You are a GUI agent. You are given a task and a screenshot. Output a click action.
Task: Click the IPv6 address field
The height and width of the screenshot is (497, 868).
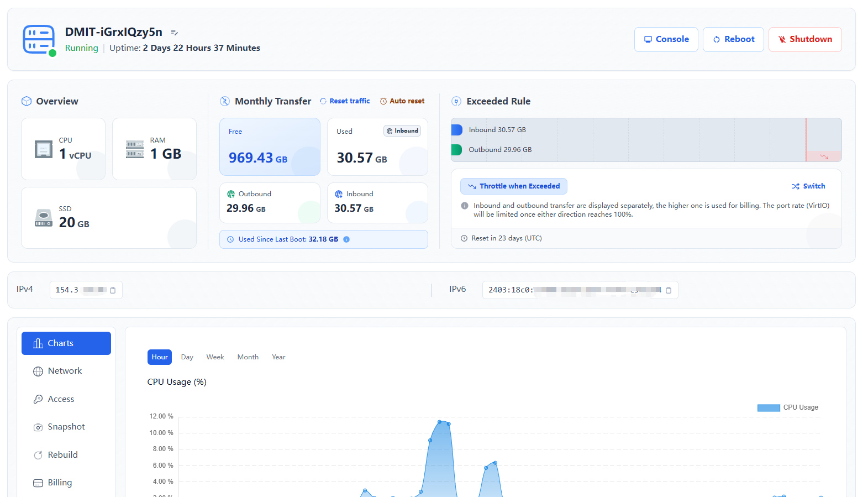[x=580, y=290]
